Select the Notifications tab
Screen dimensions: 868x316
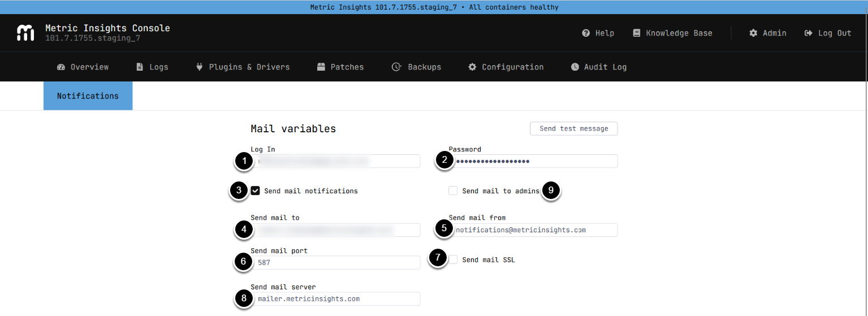pyautogui.click(x=88, y=96)
